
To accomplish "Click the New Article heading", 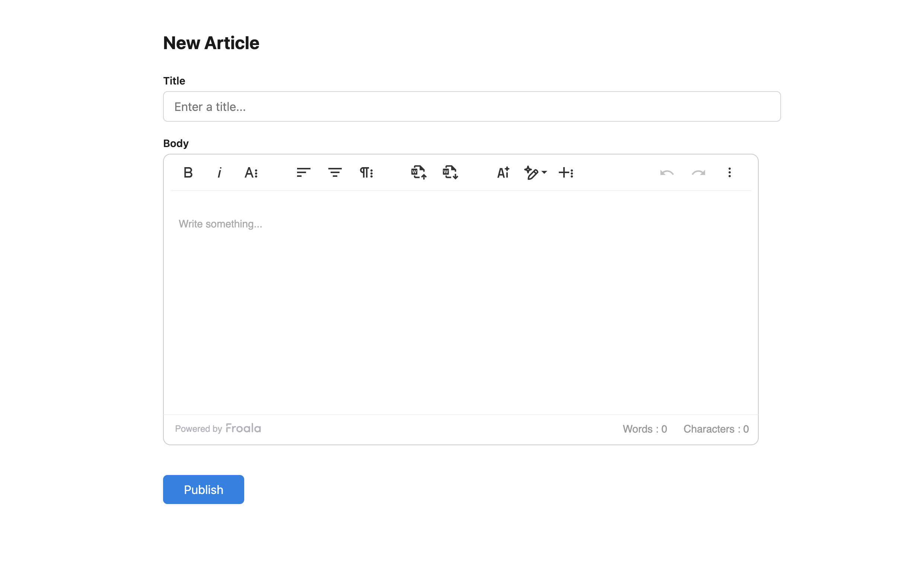I will click(x=211, y=43).
